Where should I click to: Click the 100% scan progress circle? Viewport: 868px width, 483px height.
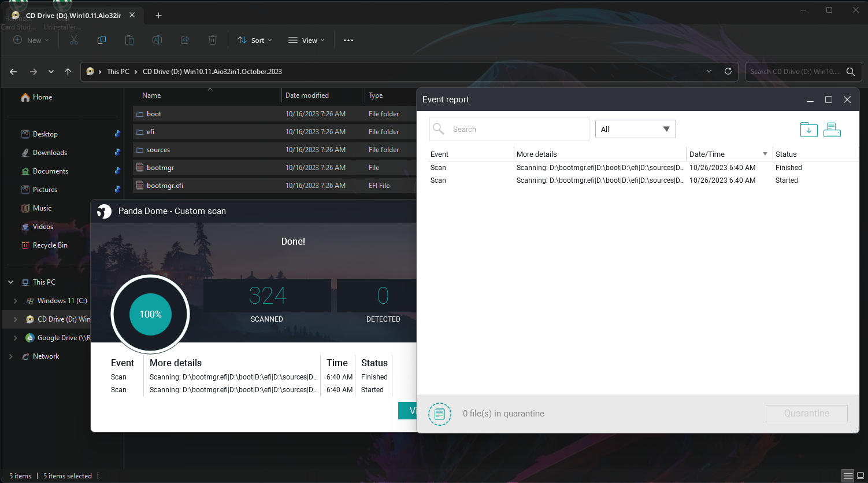coord(150,314)
